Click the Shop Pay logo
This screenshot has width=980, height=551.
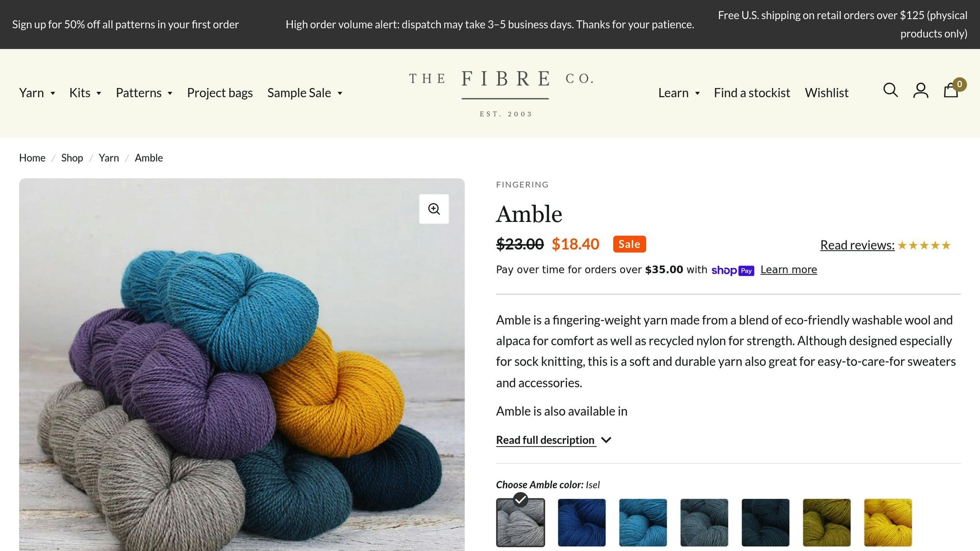click(x=733, y=270)
